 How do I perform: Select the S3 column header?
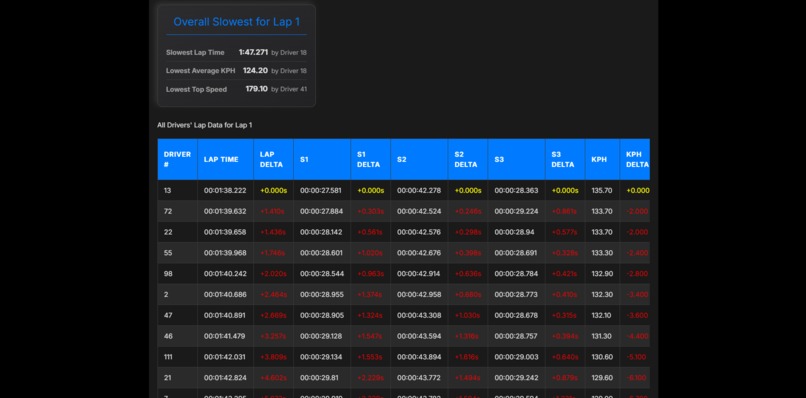[x=516, y=159]
